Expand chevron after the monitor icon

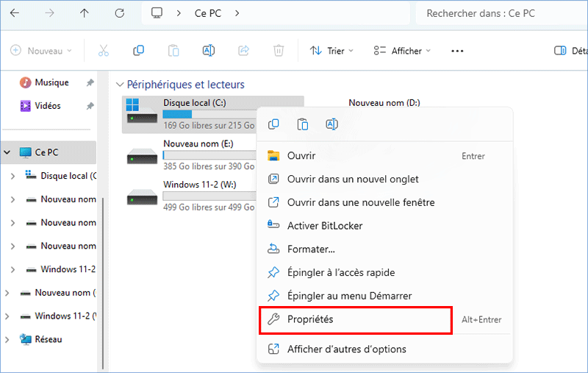pyautogui.click(x=179, y=13)
